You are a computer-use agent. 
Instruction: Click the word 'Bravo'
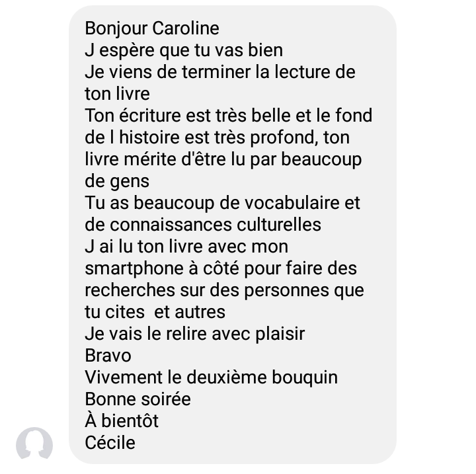tap(108, 356)
